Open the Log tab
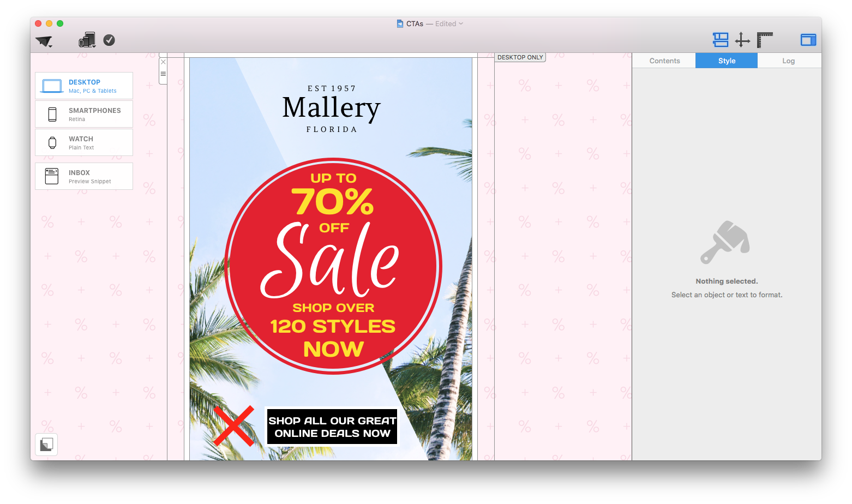Image resolution: width=852 pixels, height=504 pixels. click(788, 61)
